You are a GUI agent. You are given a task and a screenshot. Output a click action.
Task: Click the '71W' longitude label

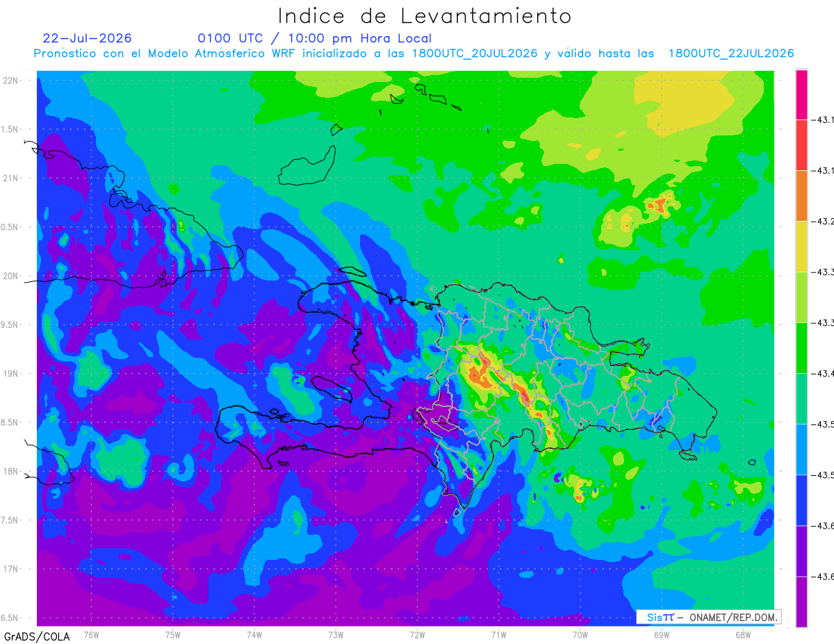[498, 634]
